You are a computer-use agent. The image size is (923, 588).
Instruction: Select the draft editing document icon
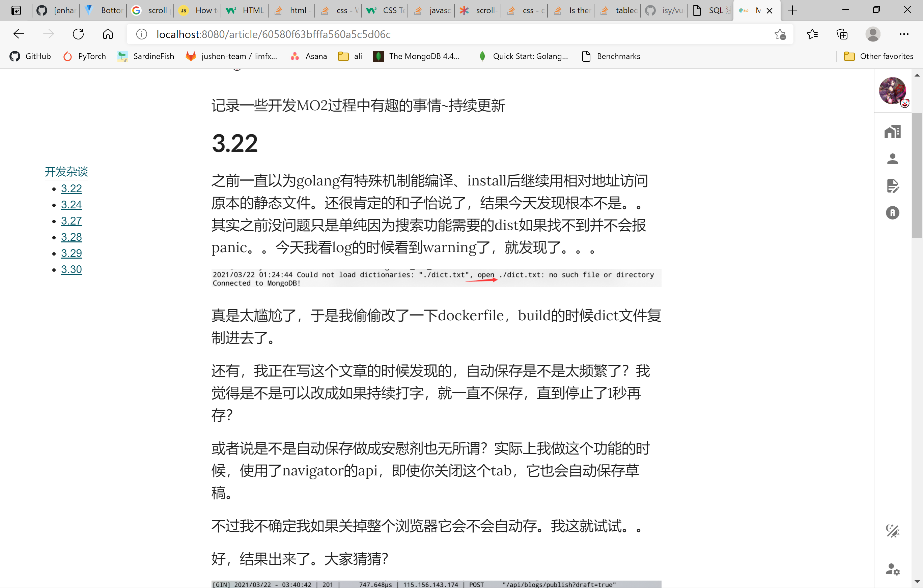[x=893, y=186]
